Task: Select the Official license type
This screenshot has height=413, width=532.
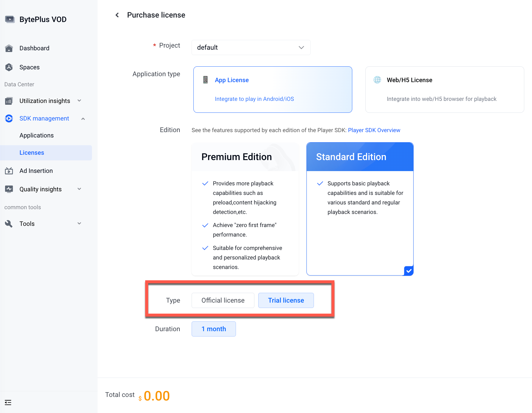Action: pos(223,300)
